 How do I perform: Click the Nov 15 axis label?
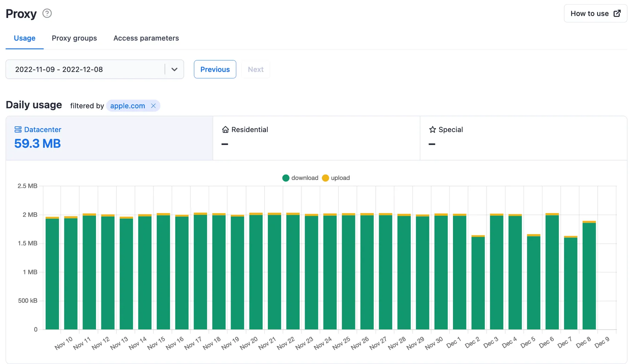point(156,343)
